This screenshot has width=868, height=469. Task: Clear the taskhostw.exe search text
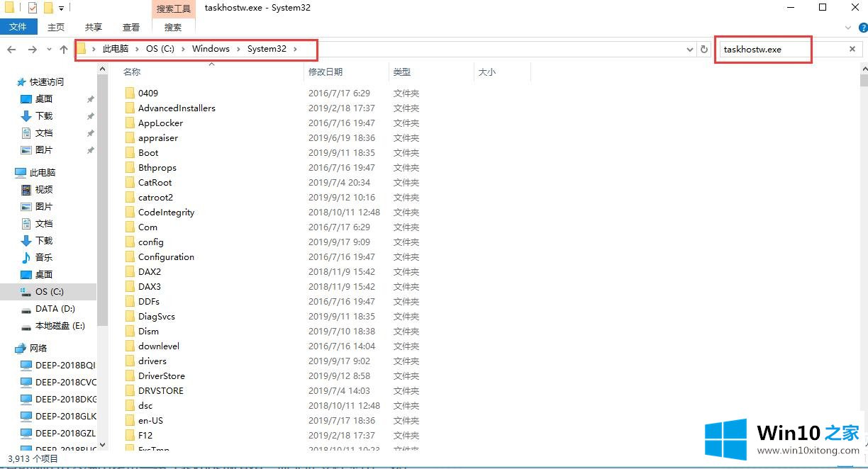click(852, 50)
